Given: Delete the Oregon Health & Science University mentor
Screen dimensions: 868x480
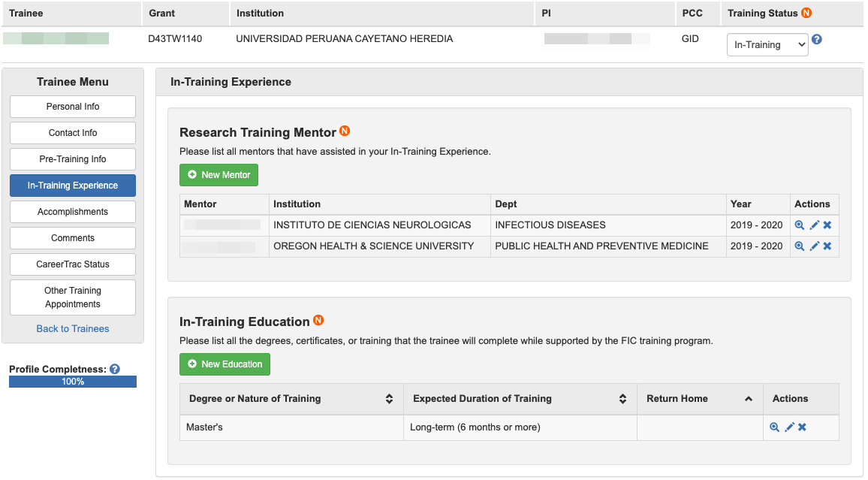Looking at the screenshot, I should click(x=827, y=246).
